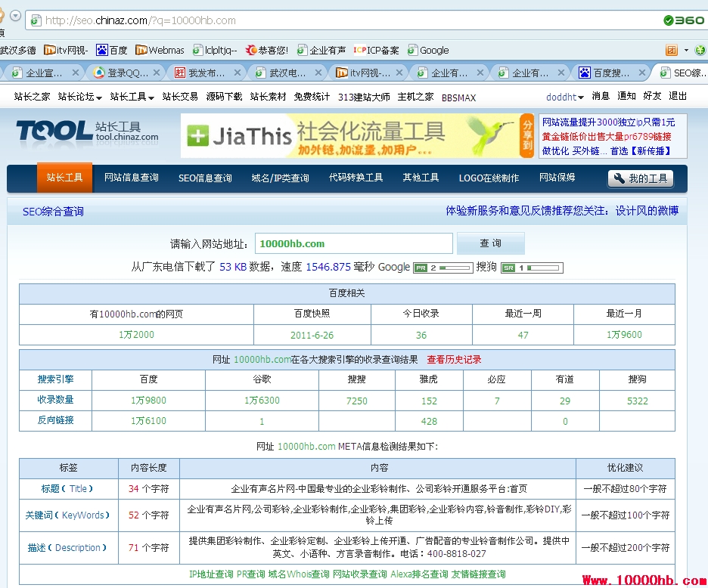Select the 域名/IP类查询 navigation tab
The image size is (708, 588).
280,178
